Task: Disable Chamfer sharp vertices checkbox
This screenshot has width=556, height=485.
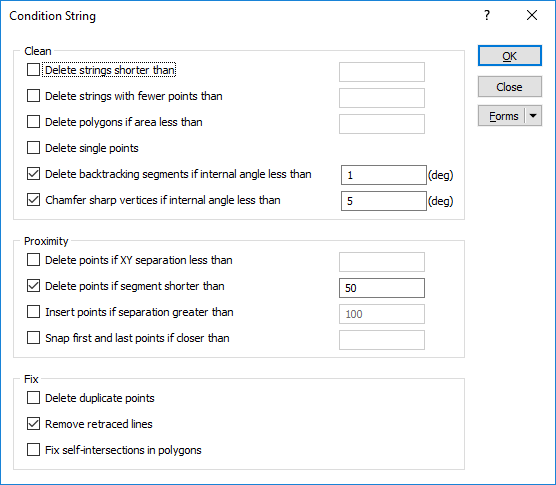Action: click(x=33, y=200)
